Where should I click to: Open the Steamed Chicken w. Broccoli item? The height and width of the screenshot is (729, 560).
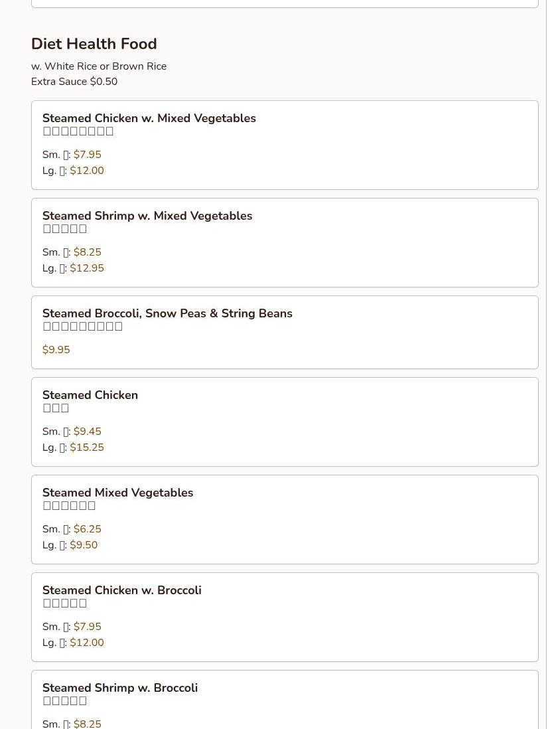(x=121, y=590)
